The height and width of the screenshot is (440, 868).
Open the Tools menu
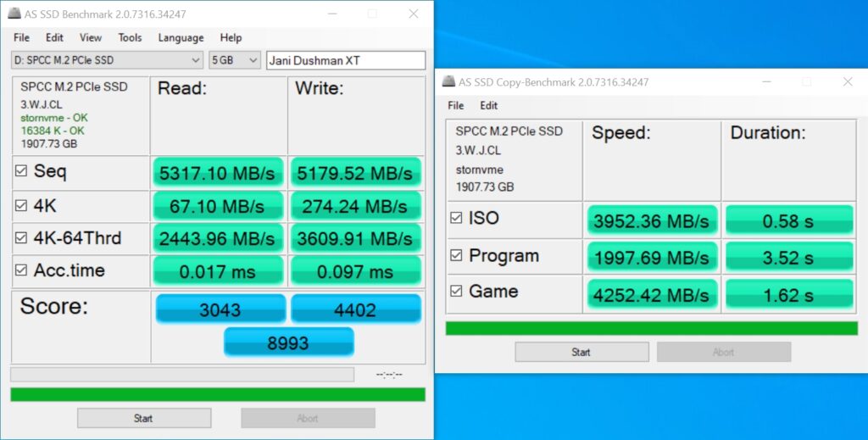pyautogui.click(x=130, y=37)
